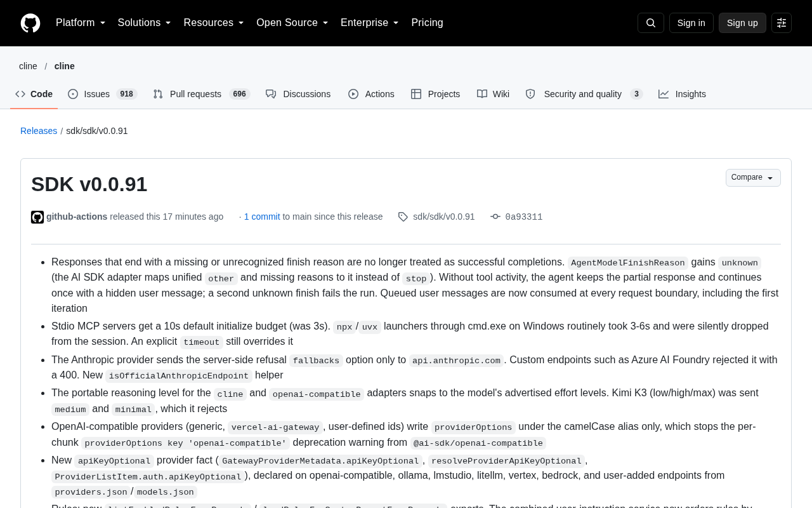
Task: Open the Actions tab
Action: (371, 94)
